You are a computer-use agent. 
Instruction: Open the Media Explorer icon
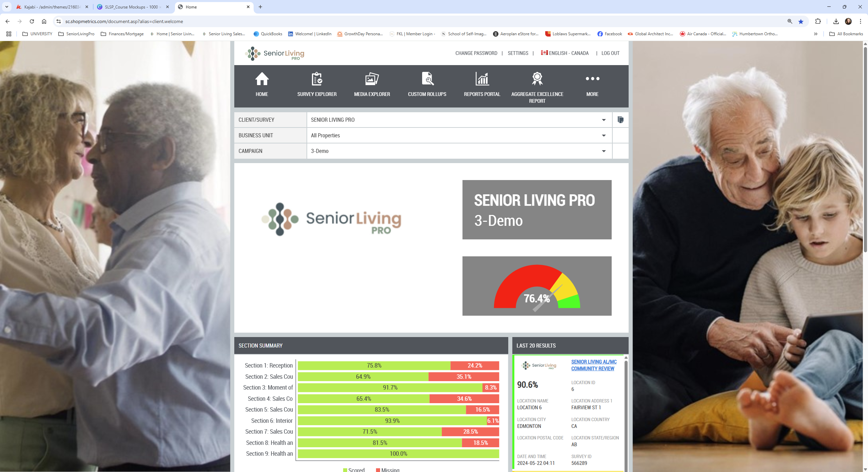[372, 79]
